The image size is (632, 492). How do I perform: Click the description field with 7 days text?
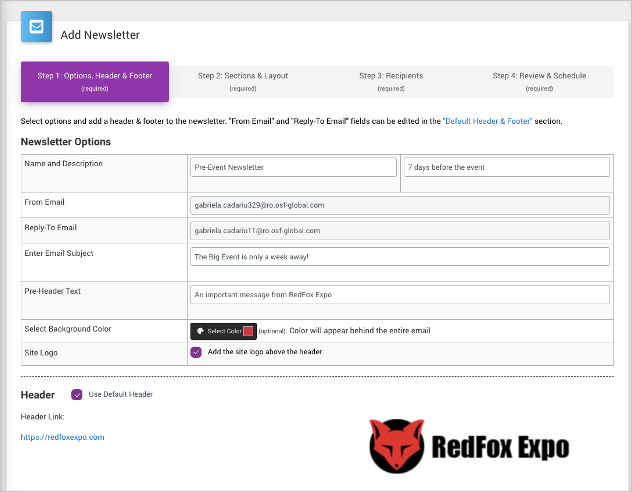pos(506,167)
